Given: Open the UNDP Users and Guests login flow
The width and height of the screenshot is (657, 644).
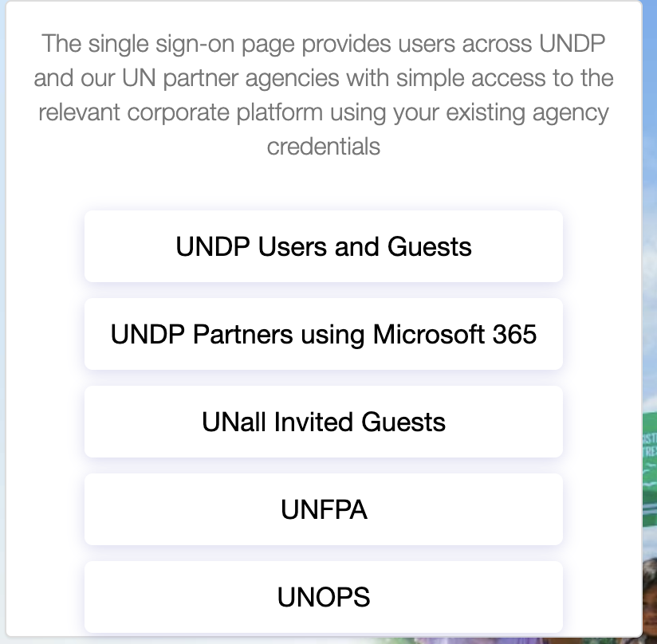Looking at the screenshot, I should [323, 246].
